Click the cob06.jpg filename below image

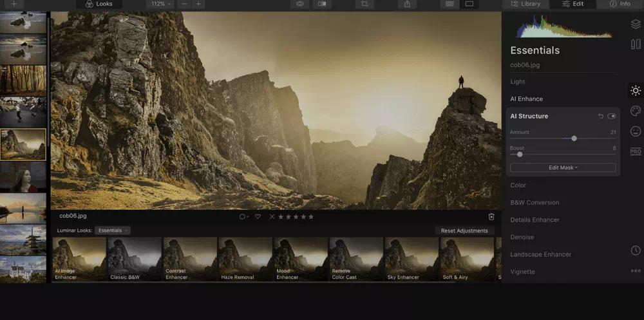pyautogui.click(x=73, y=216)
